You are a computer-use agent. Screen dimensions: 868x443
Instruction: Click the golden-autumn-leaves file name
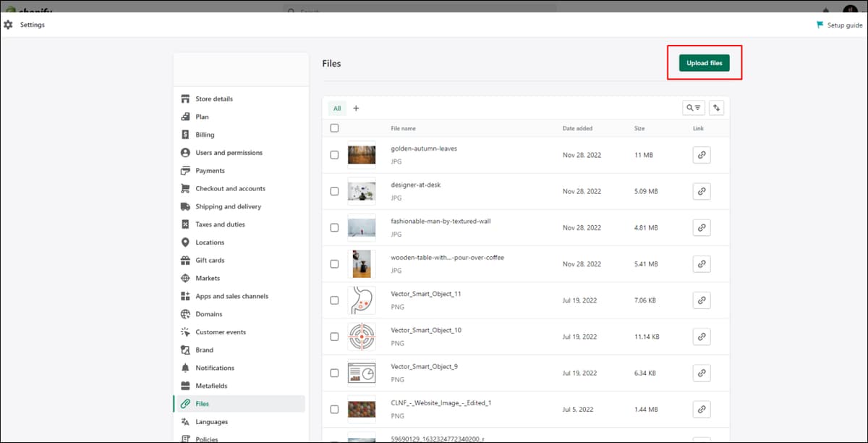(x=424, y=148)
